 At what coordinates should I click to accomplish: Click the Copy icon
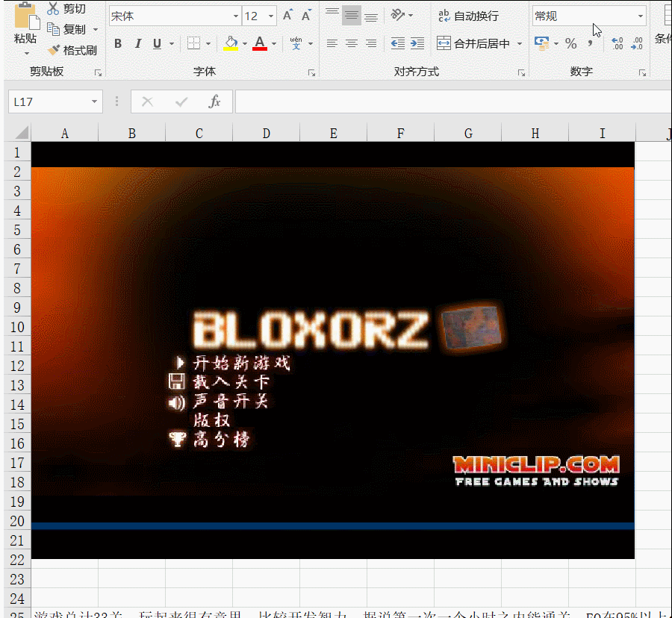click(53, 29)
